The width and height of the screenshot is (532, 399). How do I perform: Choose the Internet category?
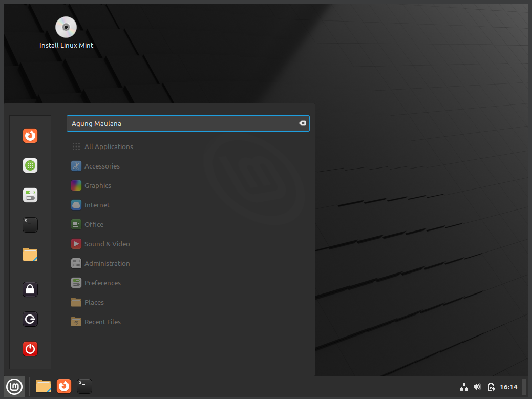[x=97, y=205]
